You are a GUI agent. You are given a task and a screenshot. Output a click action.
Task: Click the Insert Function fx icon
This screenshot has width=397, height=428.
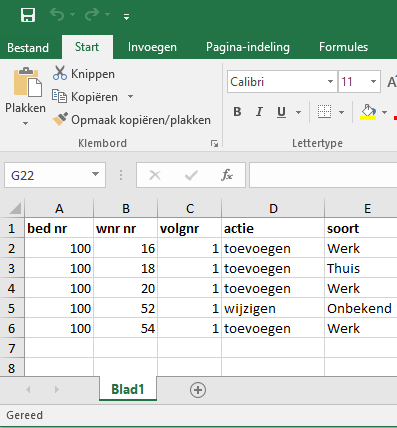pyautogui.click(x=227, y=175)
